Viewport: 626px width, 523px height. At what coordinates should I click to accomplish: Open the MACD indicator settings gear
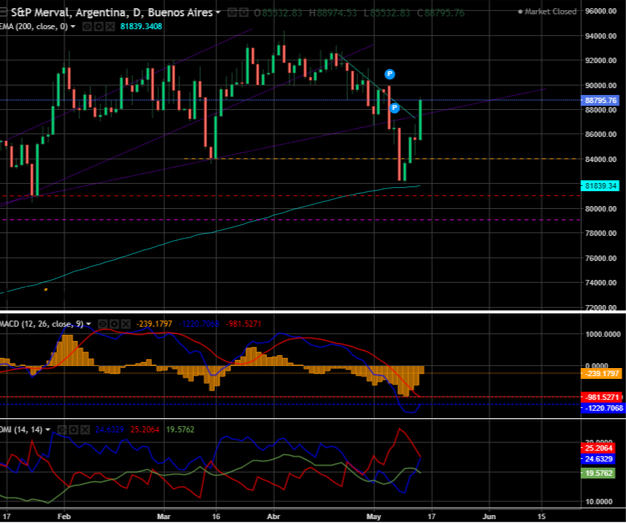[114, 324]
